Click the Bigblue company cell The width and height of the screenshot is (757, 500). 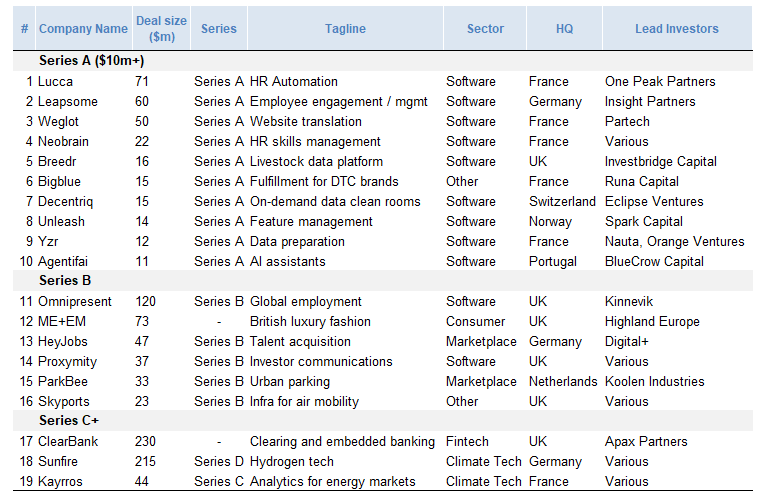coord(59,182)
